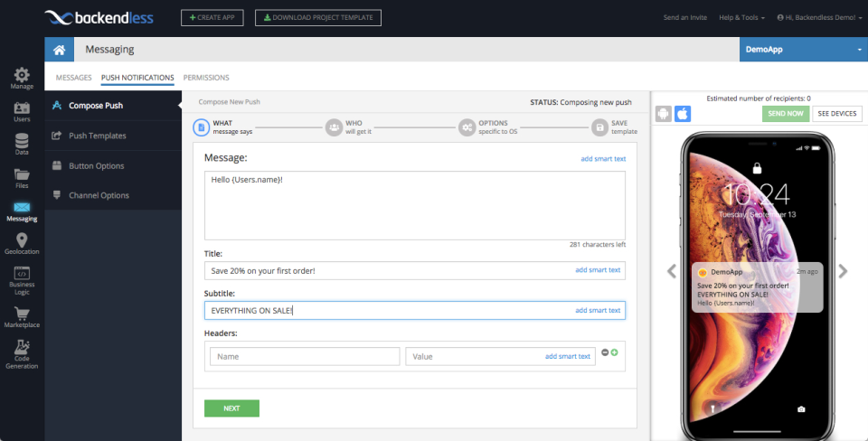Click add smart text above Message box
Viewport: 868px width, 441px height.
(603, 159)
